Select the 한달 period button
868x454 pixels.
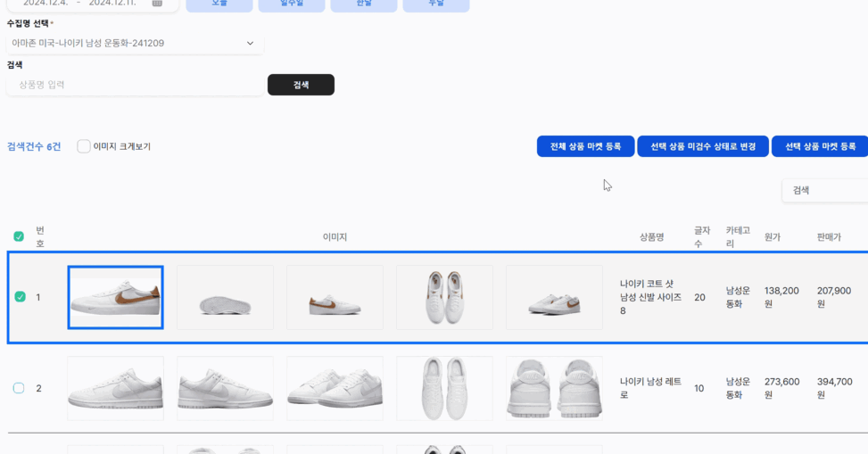click(x=364, y=4)
